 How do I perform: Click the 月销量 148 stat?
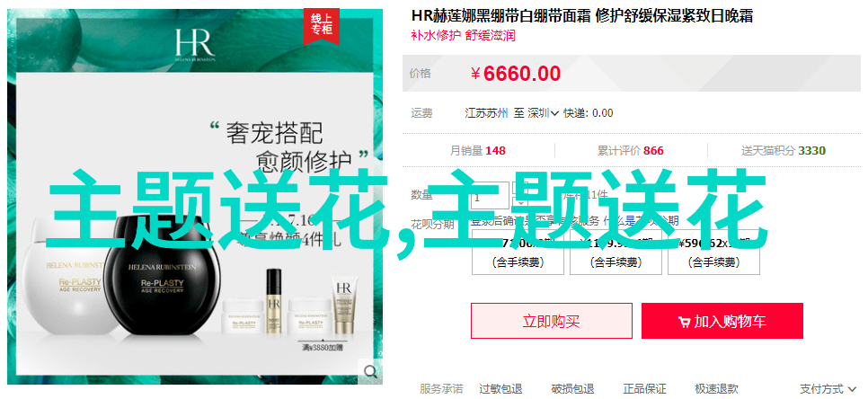(477, 151)
